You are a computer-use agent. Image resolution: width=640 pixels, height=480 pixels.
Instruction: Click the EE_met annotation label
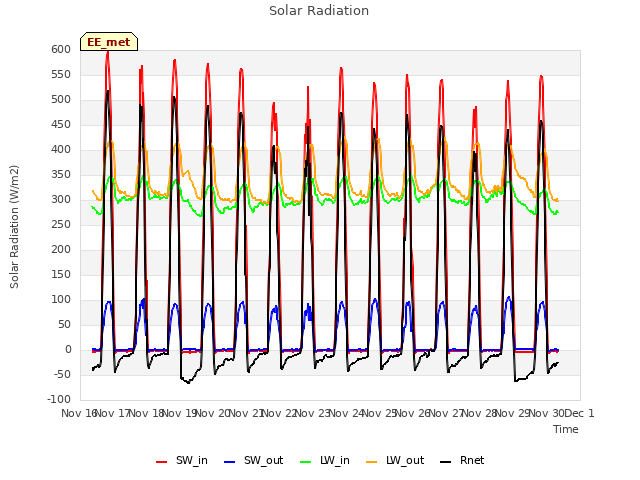coord(109,42)
